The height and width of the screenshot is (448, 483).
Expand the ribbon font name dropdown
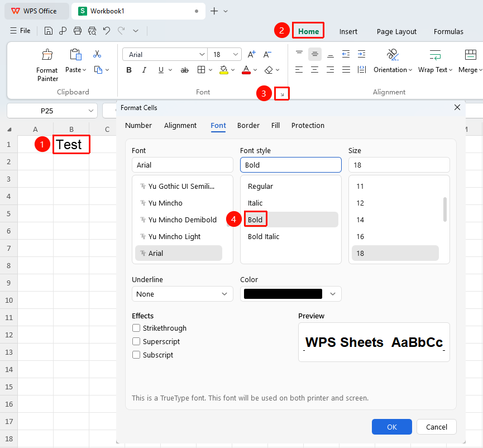click(202, 55)
